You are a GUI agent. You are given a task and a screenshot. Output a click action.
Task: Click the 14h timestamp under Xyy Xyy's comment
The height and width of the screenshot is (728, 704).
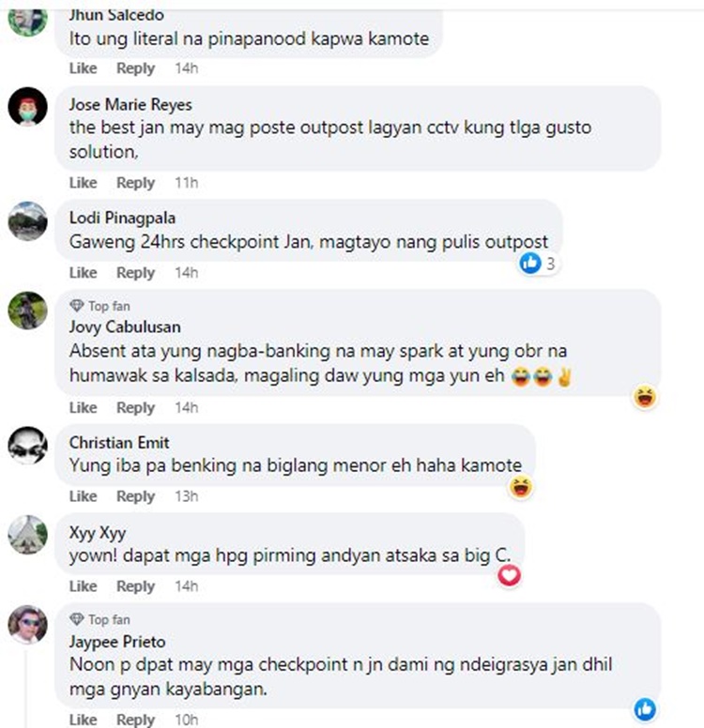(x=187, y=586)
